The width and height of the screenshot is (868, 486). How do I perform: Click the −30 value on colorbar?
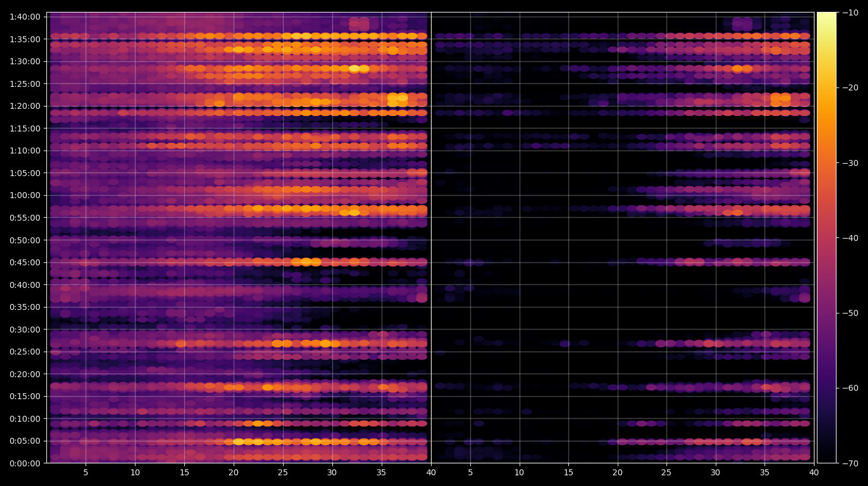[x=851, y=163]
